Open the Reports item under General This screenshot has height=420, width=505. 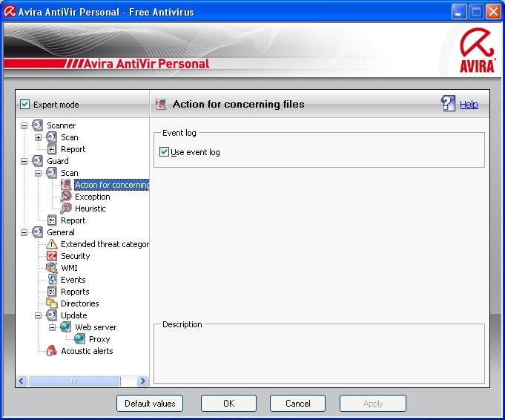(x=75, y=292)
